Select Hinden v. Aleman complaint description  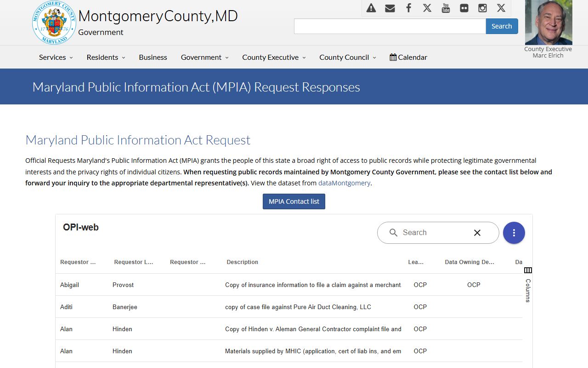(x=313, y=329)
